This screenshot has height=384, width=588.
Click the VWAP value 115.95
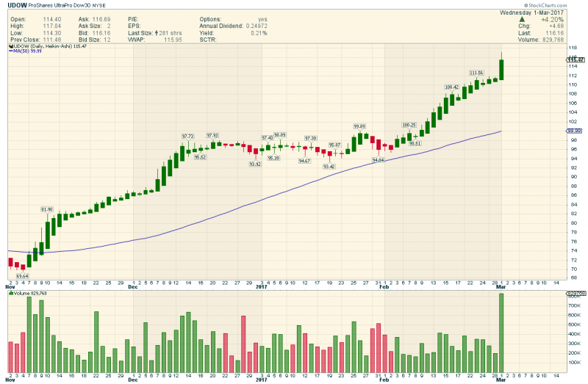[173, 40]
